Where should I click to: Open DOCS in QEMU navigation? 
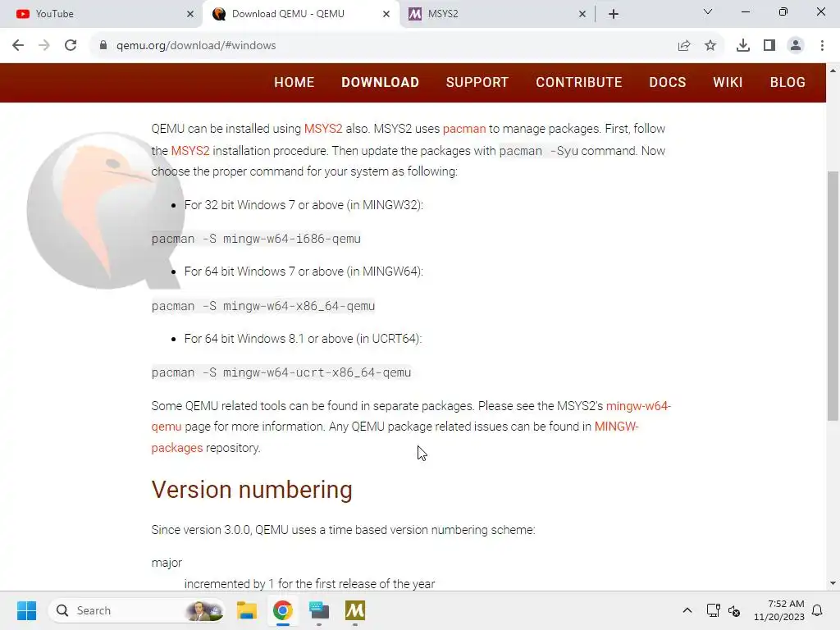click(668, 83)
